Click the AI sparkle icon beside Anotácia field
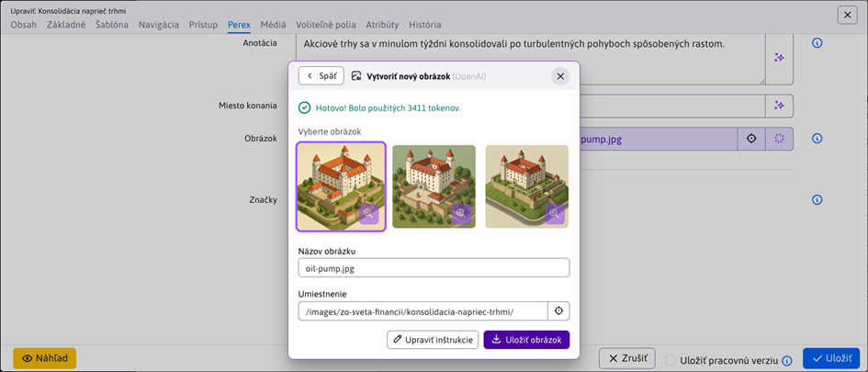The width and height of the screenshot is (868, 372). [779, 58]
